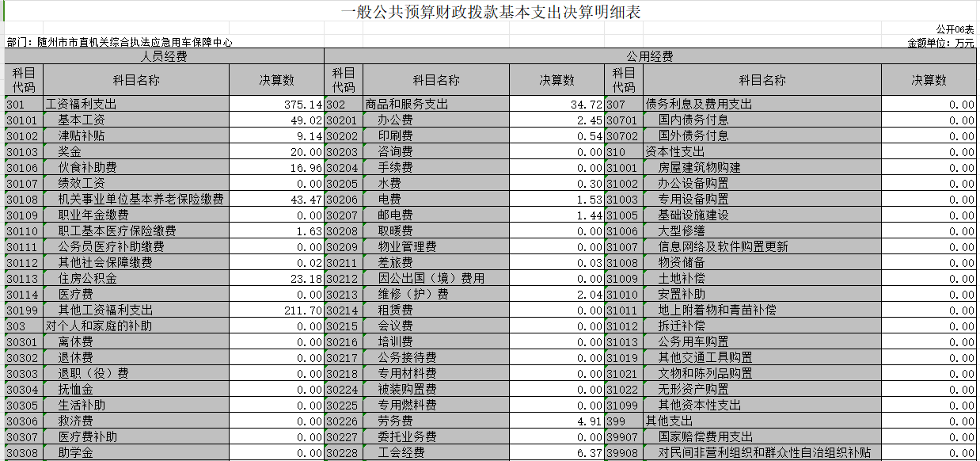Viewport: 980px width, 461px height.
Task: Click the 房屋建筑物购建 cell
Action: click(762, 167)
